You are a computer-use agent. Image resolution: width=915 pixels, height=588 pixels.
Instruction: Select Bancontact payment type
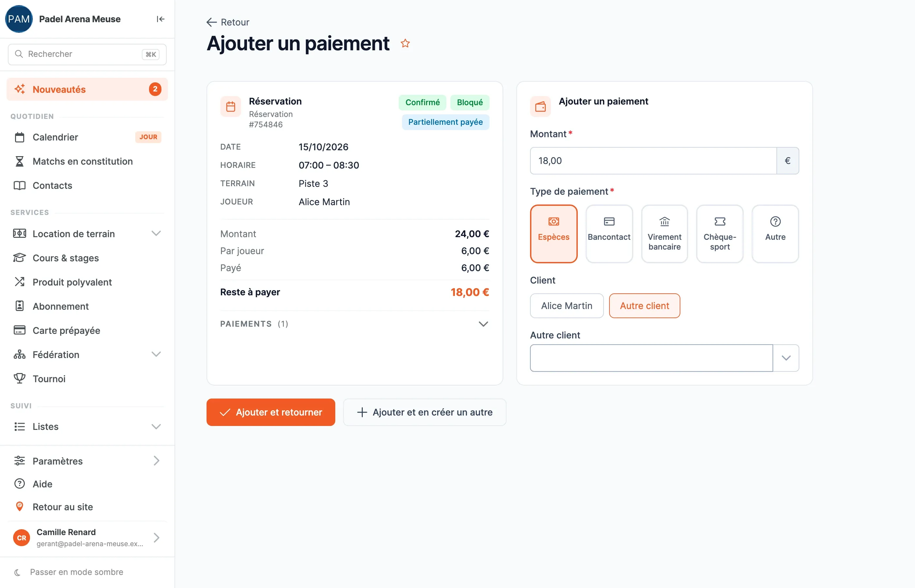(609, 234)
